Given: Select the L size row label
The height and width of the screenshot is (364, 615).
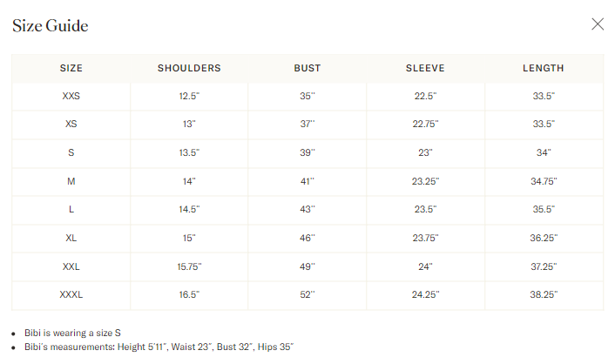Looking at the screenshot, I should pyautogui.click(x=71, y=210).
